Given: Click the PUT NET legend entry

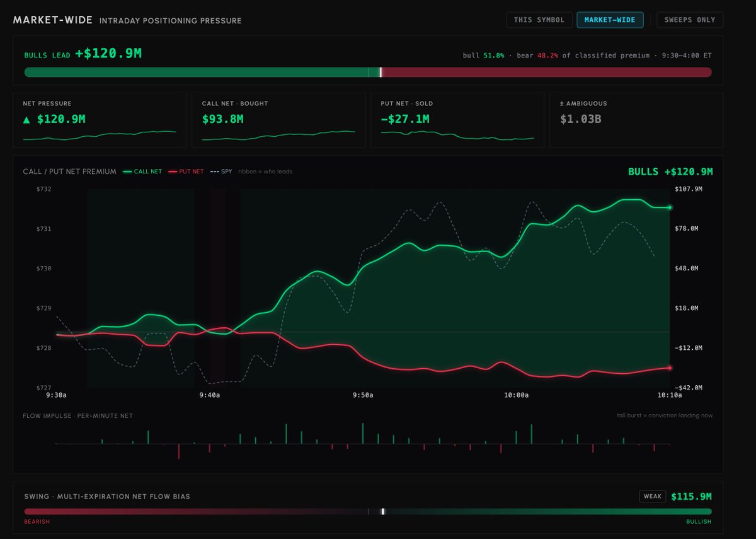Looking at the screenshot, I should (x=186, y=171).
